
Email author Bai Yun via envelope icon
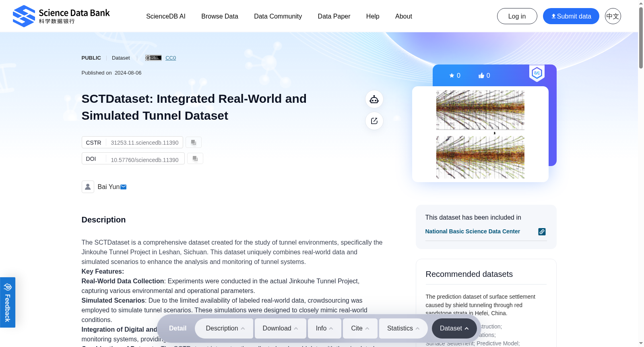click(124, 187)
